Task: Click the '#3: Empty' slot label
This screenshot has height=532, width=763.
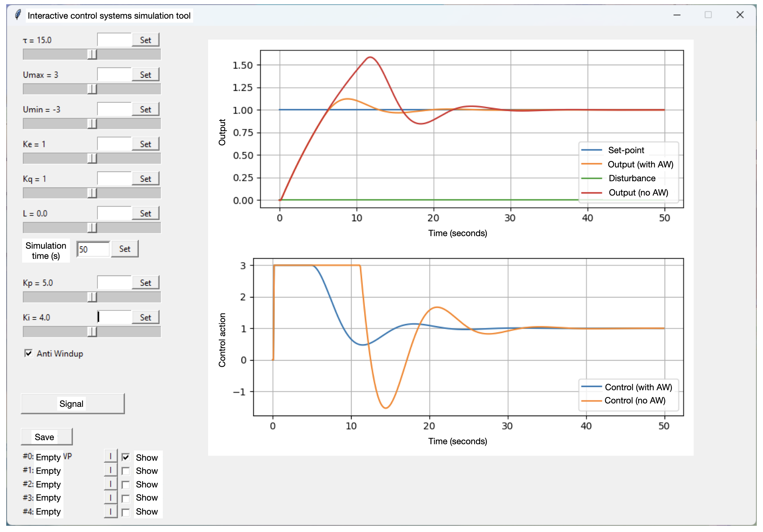Action: (42, 497)
